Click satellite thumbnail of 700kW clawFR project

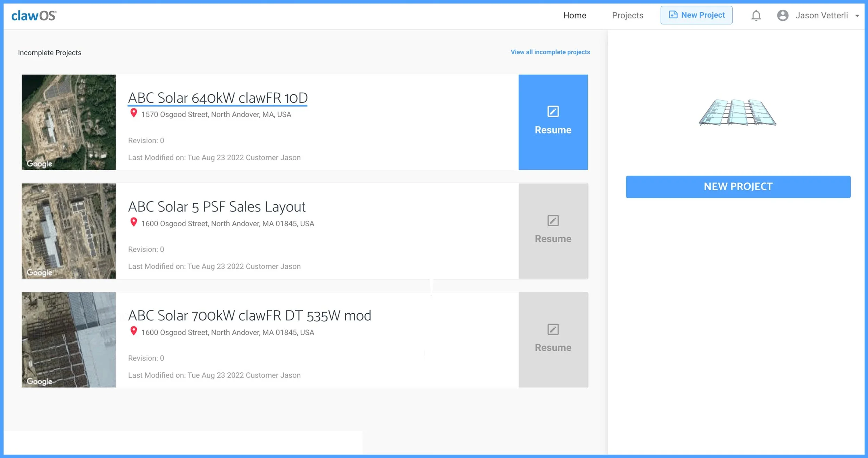[x=69, y=340]
